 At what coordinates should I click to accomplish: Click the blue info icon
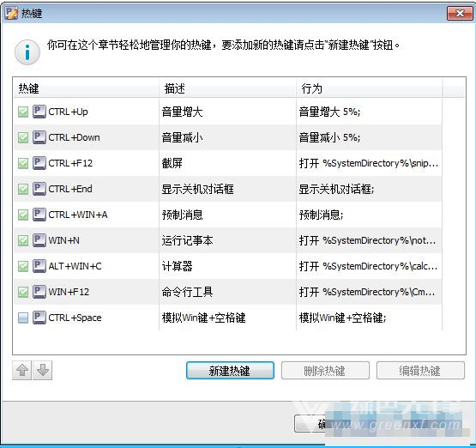coord(27,52)
